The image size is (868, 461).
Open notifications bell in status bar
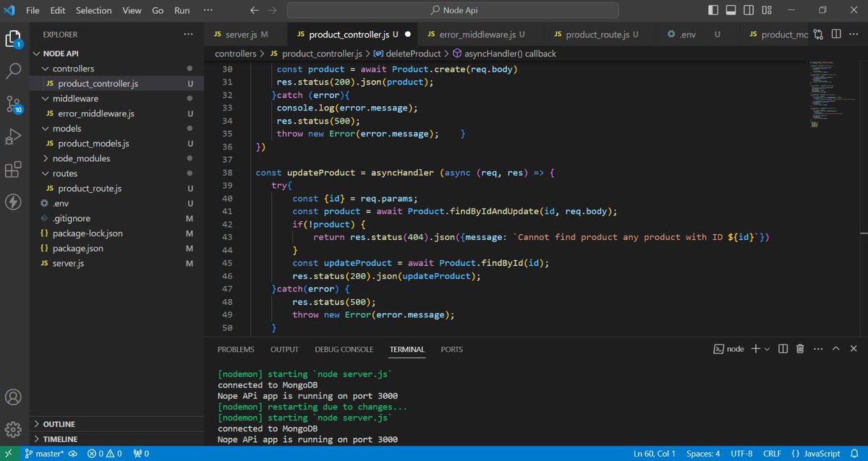pos(856,454)
